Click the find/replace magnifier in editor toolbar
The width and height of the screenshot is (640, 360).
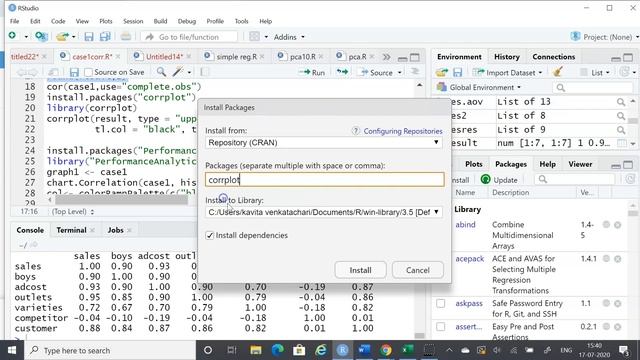click(161, 72)
